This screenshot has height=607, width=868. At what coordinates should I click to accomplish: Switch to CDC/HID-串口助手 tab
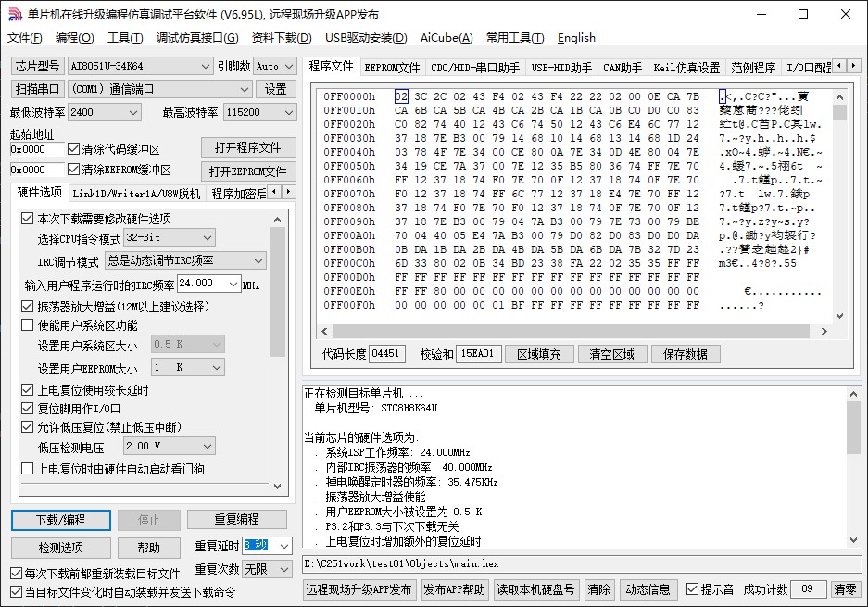tap(475, 68)
